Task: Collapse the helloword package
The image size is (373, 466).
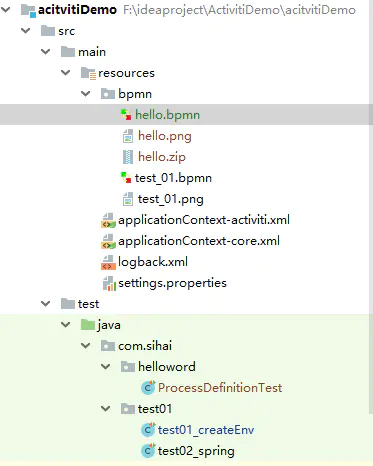Action: click(106, 367)
